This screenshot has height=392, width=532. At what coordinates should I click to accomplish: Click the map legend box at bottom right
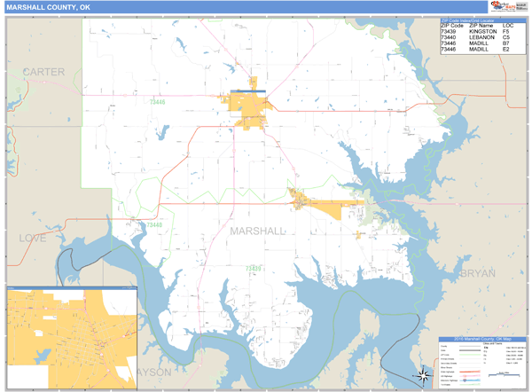[481, 361]
